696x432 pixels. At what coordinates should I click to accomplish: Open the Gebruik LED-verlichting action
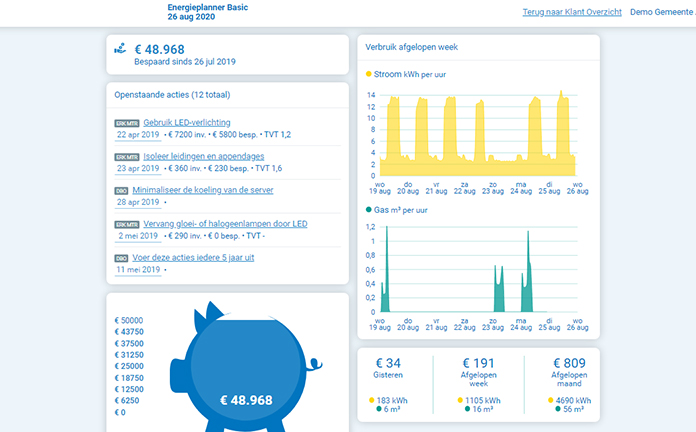tap(187, 122)
